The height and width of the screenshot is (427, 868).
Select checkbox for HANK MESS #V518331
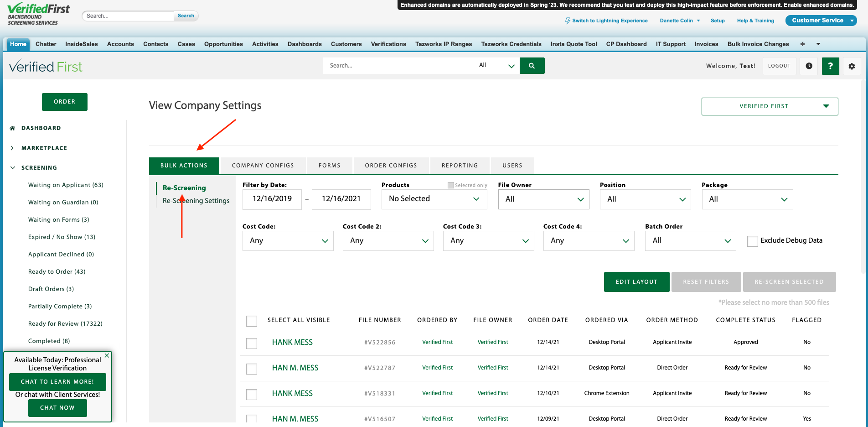252,394
